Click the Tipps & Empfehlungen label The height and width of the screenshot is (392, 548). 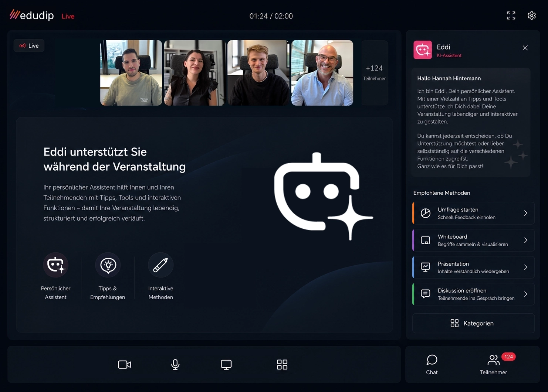[108, 293]
